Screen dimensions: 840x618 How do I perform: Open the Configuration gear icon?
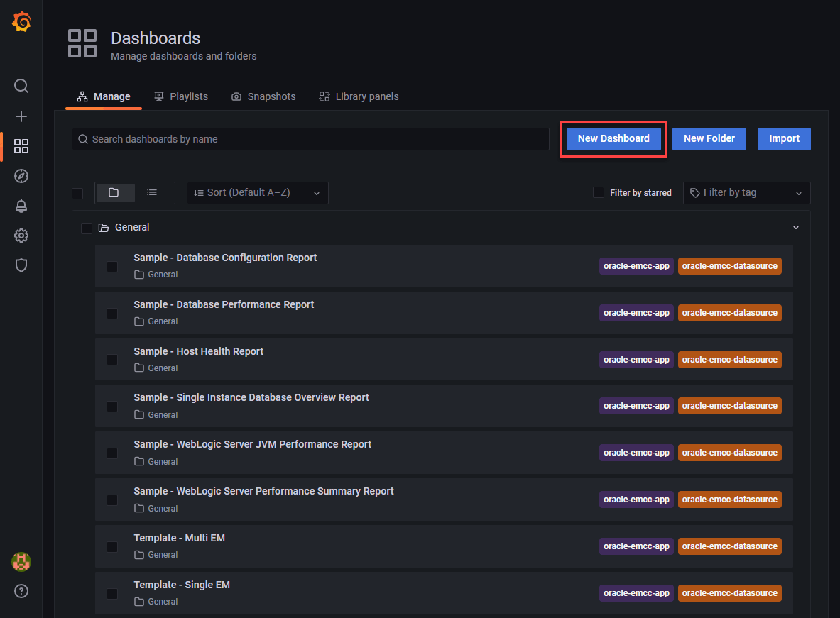(21, 236)
